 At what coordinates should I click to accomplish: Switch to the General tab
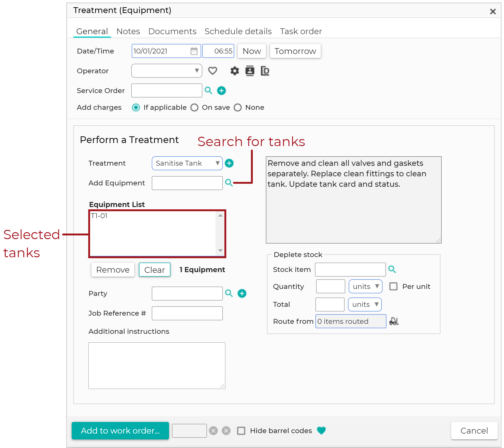[x=92, y=31]
